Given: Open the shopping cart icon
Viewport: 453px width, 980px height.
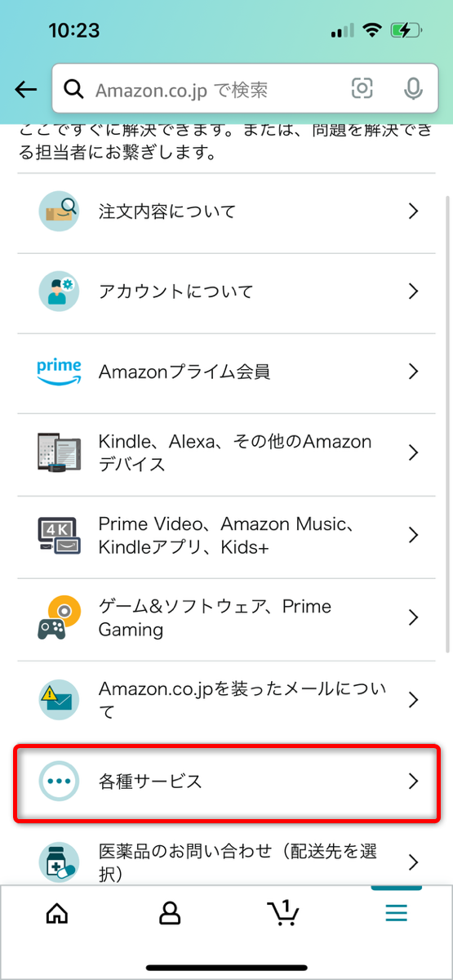Looking at the screenshot, I should (282, 913).
